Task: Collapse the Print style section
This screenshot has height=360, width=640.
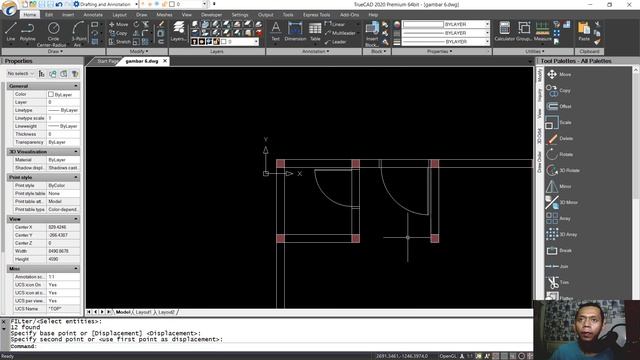Action: pos(76,177)
